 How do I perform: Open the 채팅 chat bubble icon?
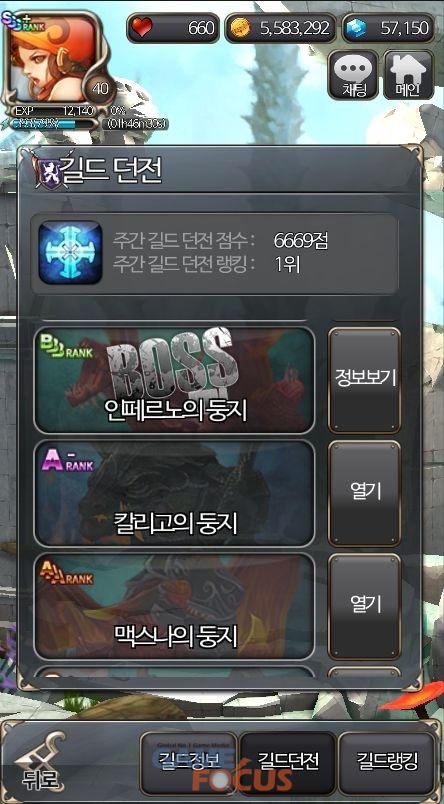pyautogui.click(x=353, y=75)
